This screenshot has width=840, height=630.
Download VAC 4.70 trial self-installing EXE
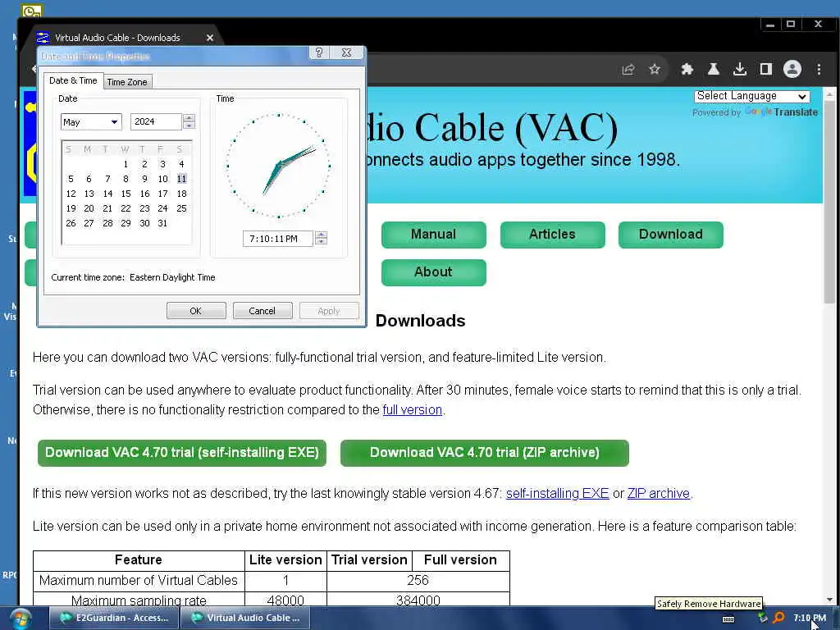(x=182, y=453)
